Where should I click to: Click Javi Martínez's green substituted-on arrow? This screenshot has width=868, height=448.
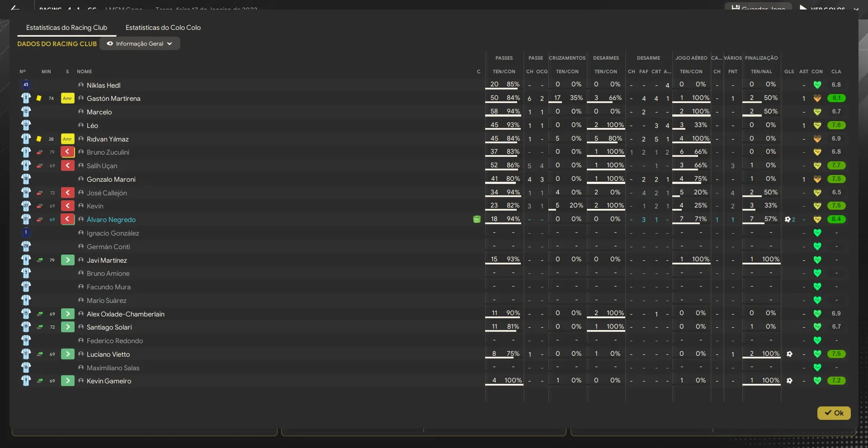pos(67,260)
